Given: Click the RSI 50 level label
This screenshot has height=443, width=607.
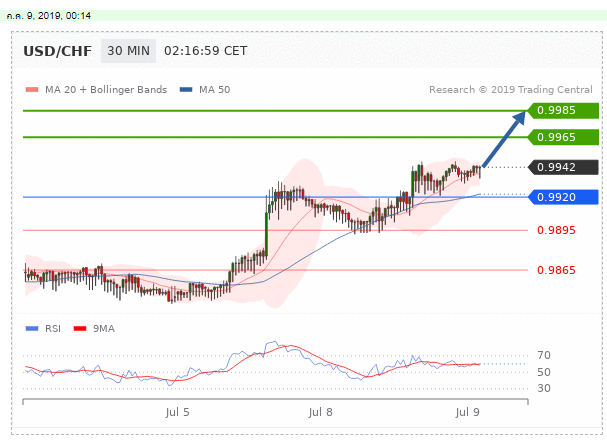Looking at the screenshot, I should point(544,372).
